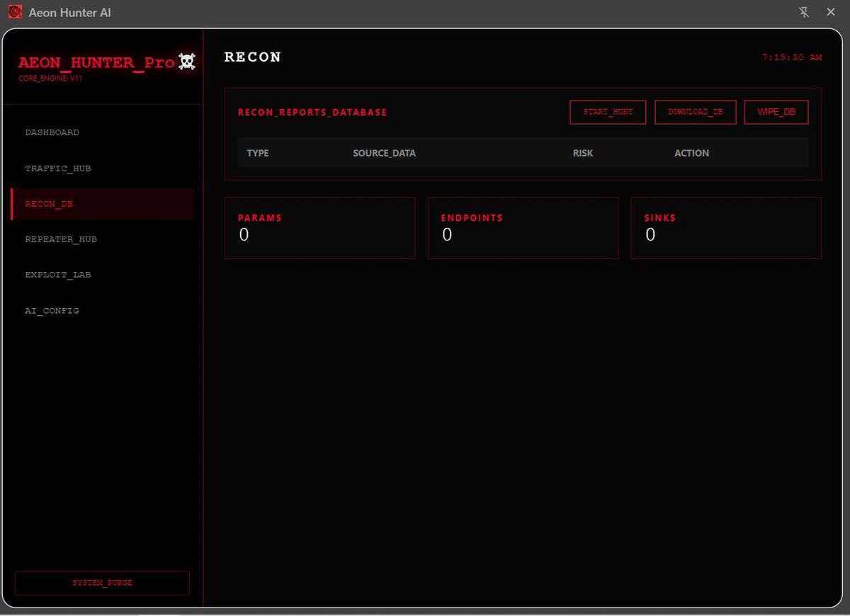Navigate to AI_CONFIG settings
This screenshot has width=850, height=616.
52,311
